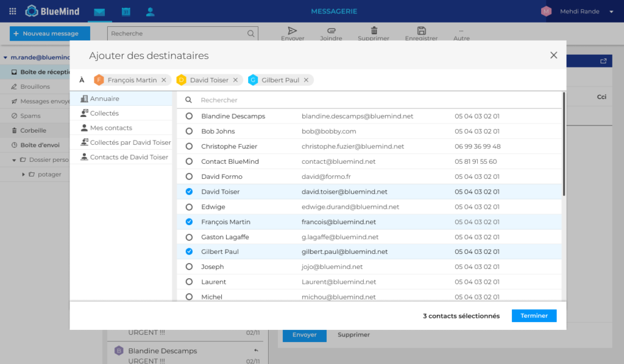
Task: Open the calendar app icon
Action: click(x=126, y=12)
